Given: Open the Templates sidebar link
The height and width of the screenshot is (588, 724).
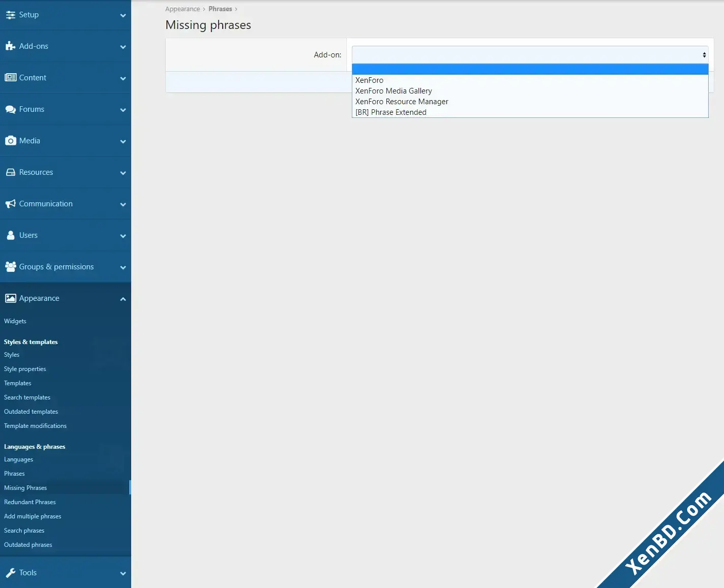Looking at the screenshot, I should [18, 383].
